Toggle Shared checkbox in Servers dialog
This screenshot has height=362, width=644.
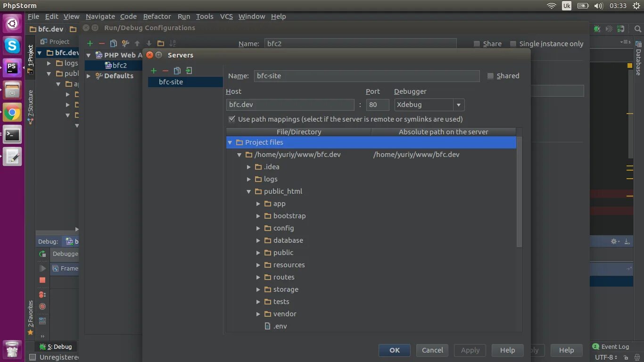click(x=490, y=76)
